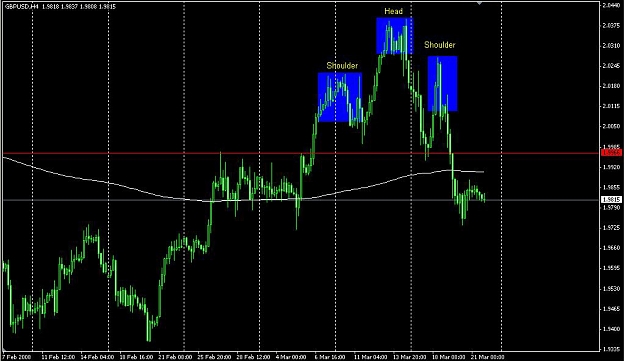The height and width of the screenshot is (361, 625).
Task: Click the chart shift triangle marker at top
Action: [480, 3]
